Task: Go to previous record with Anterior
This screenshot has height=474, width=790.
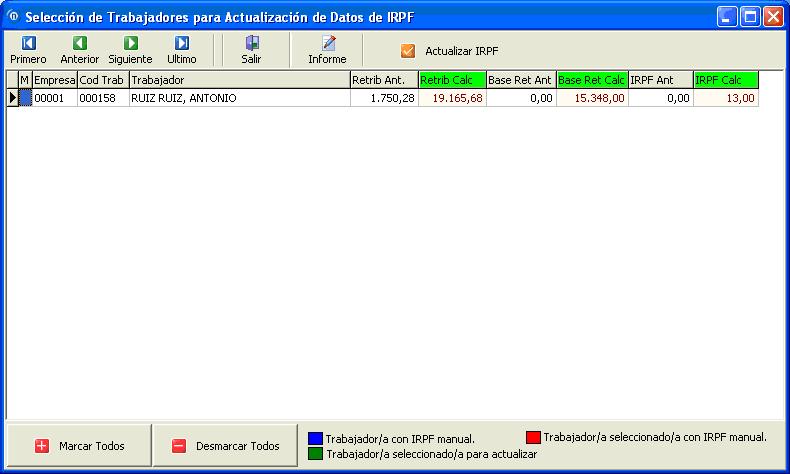Action: tap(80, 50)
